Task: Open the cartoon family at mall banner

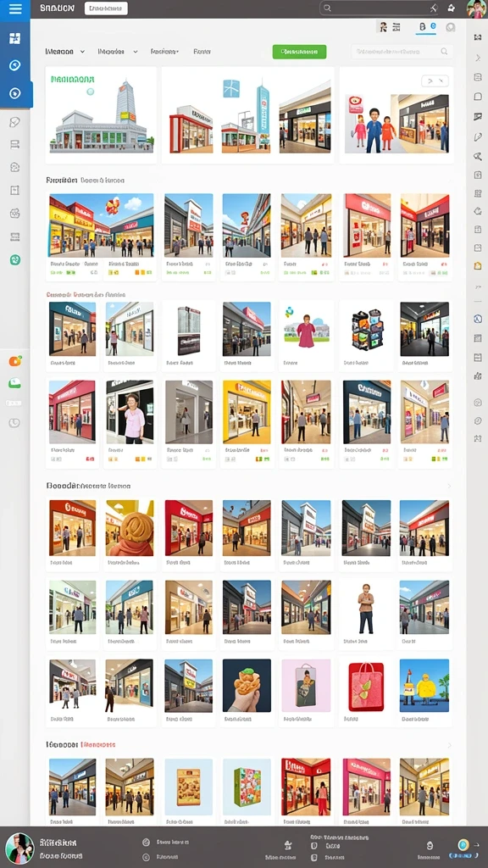Action: [x=396, y=115]
